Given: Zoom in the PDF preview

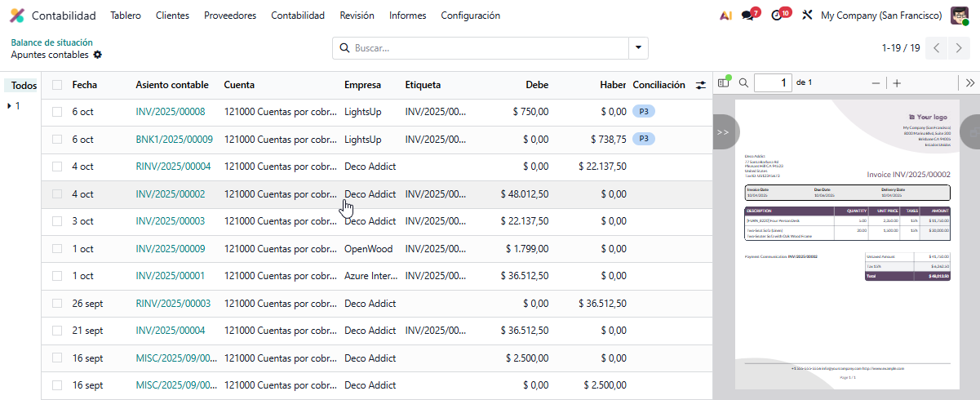Looking at the screenshot, I should click(x=897, y=82).
